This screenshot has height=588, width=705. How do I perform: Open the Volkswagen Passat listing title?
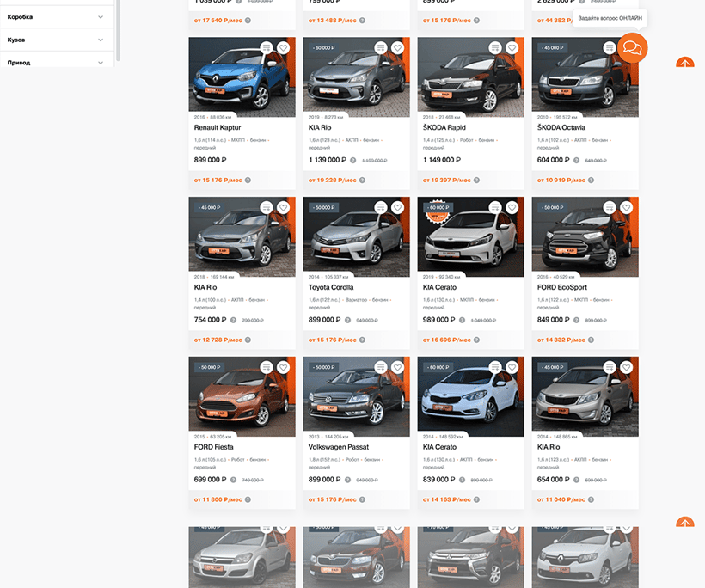pyautogui.click(x=338, y=447)
